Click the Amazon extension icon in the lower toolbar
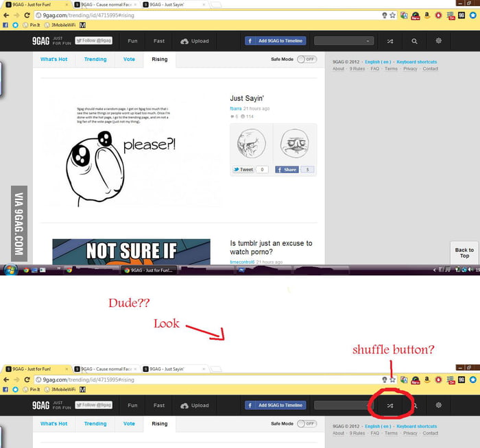The image size is (480, 448). coord(427,379)
